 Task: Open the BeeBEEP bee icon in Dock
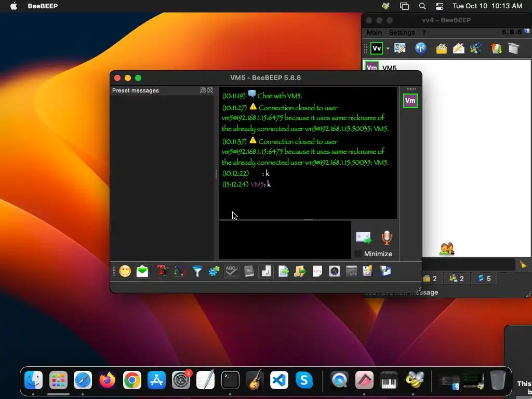tap(414, 379)
